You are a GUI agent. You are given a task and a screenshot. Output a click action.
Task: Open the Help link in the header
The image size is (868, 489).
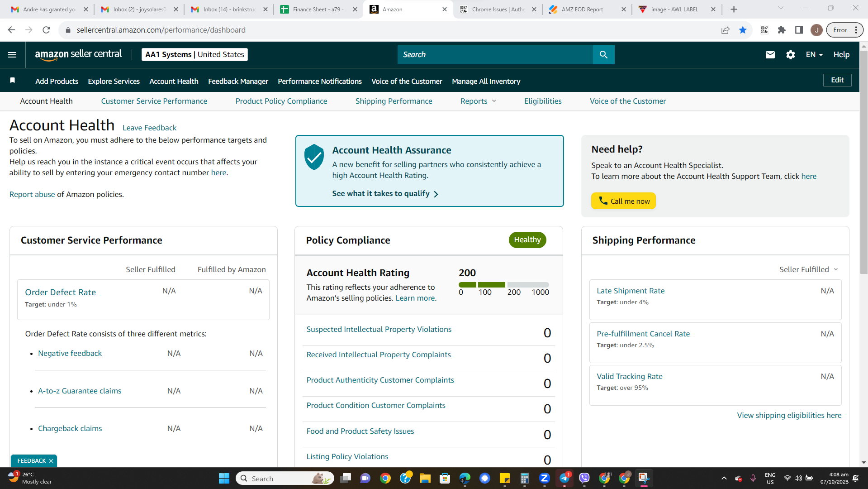pos(841,55)
